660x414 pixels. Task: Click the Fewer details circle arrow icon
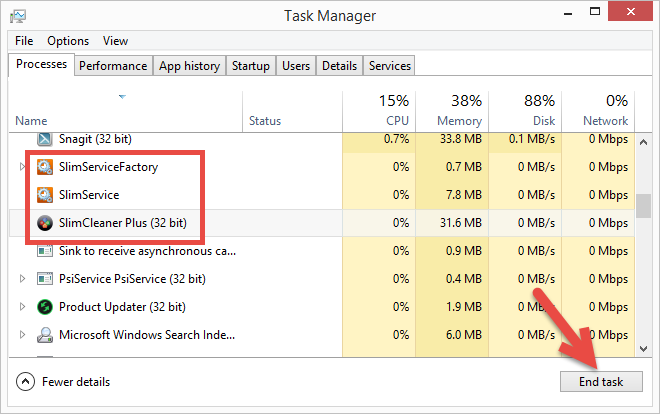pyautogui.click(x=25, y=382)
